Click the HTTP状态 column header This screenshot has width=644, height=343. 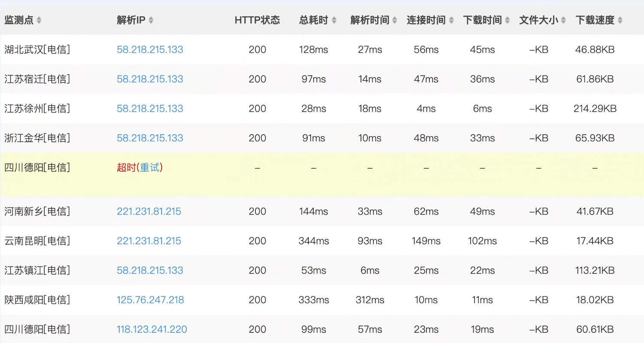[x=257, y=20]
